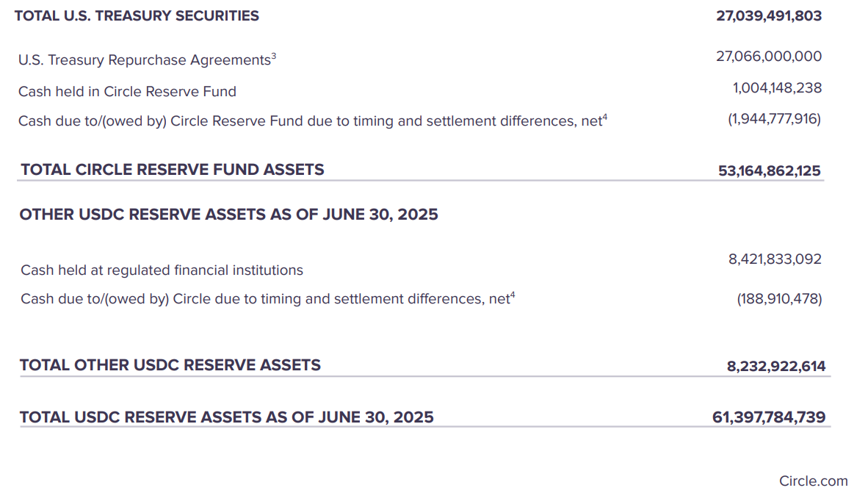Select the 8,421,833,092 cash amount
The width and height of the screenshot is (868, 496).
coord(775,259)
